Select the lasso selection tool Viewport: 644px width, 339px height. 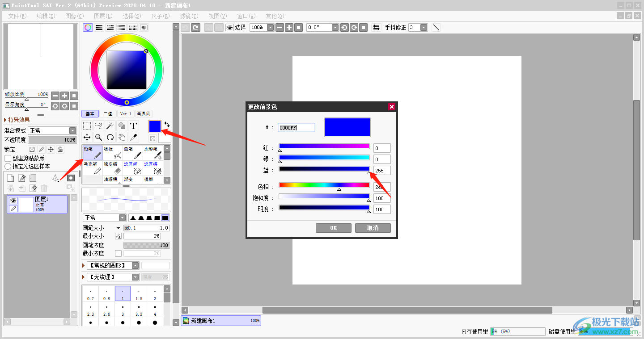[x=99, y=126]
